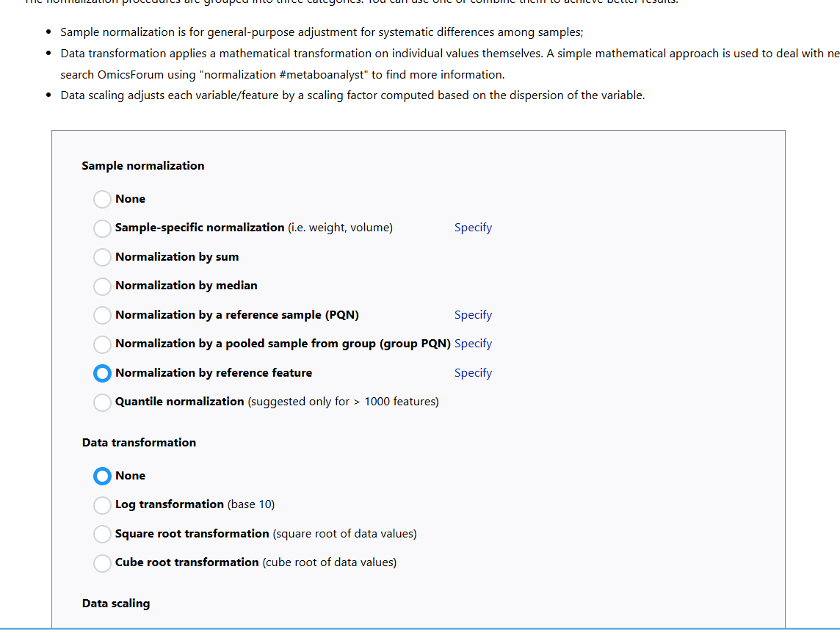Choose Normalization by reference feature radio
840x630 pixels.
click(102, 373)
